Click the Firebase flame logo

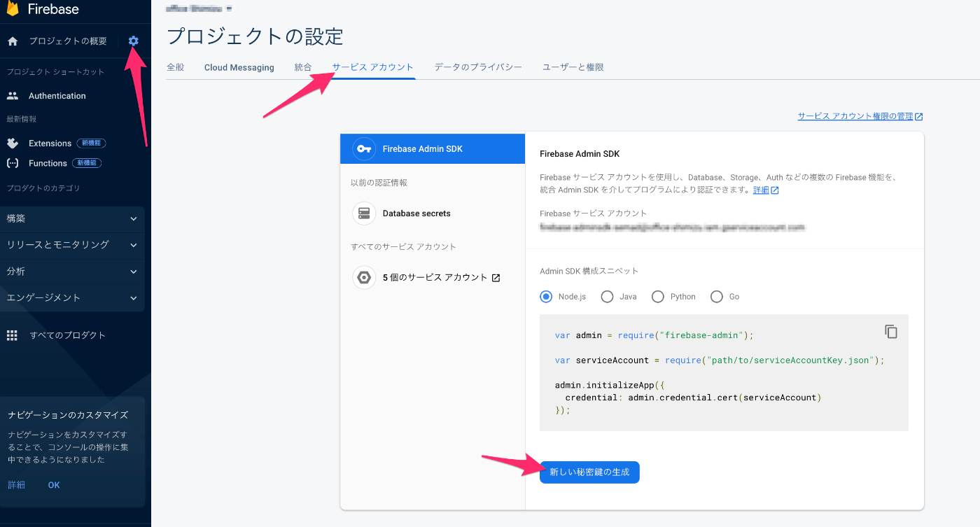[13, 9]
